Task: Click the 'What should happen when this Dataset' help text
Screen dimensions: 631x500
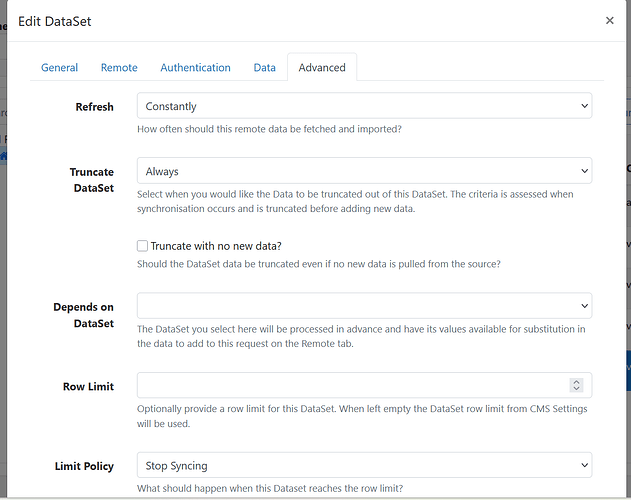Action: [x=270, y=488]
